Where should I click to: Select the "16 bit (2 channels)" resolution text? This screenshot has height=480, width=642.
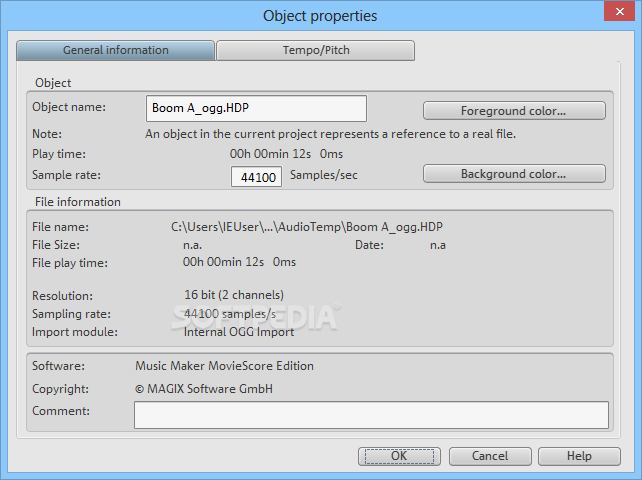click(234, 295)
